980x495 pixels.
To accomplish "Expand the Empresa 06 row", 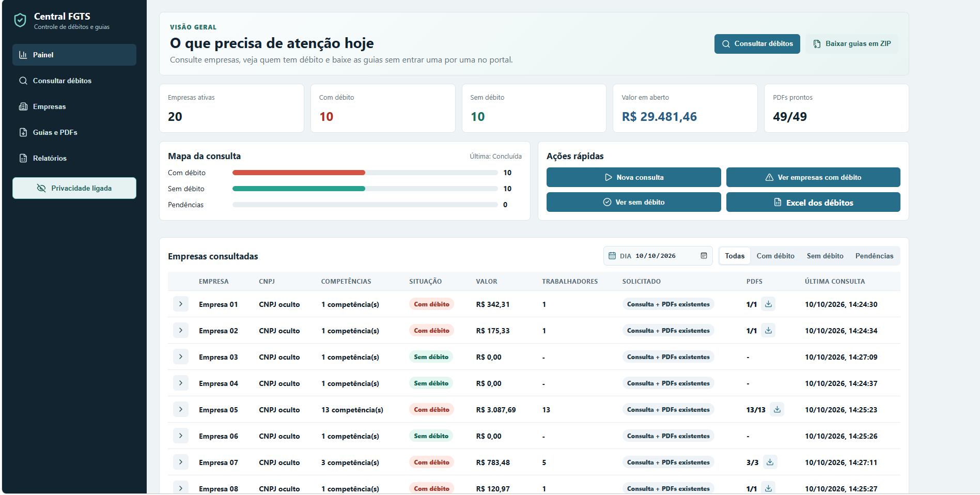I will click(180, 436).
